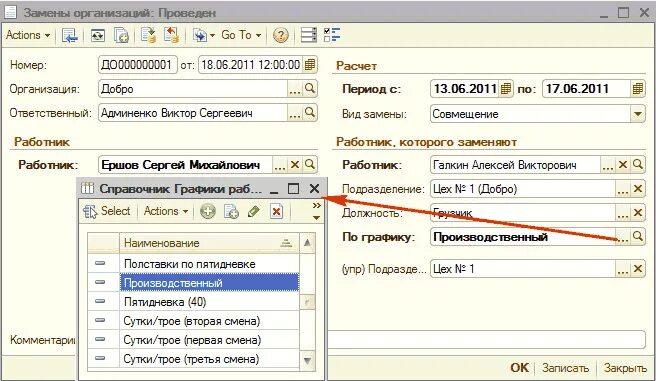This screenshot has height=381, width=656.
Task: Expand the toolbar overflow chevron in Справочник
Action: (x=317, y=205)
